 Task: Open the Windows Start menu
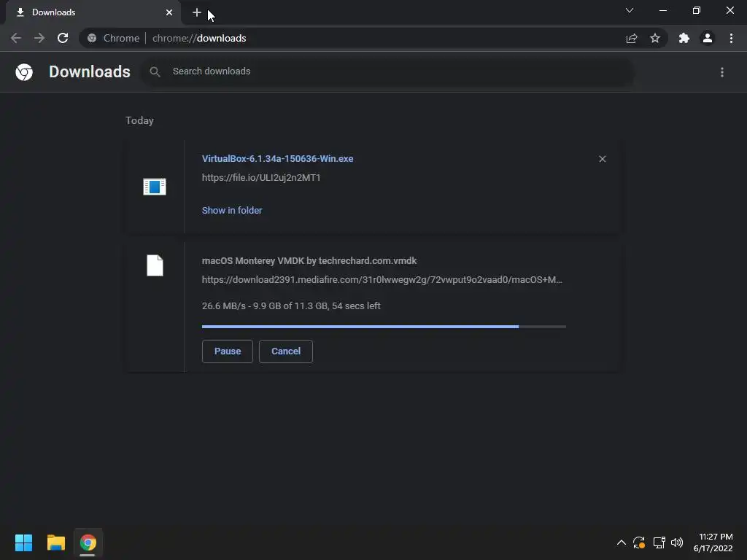click(23, 542)
